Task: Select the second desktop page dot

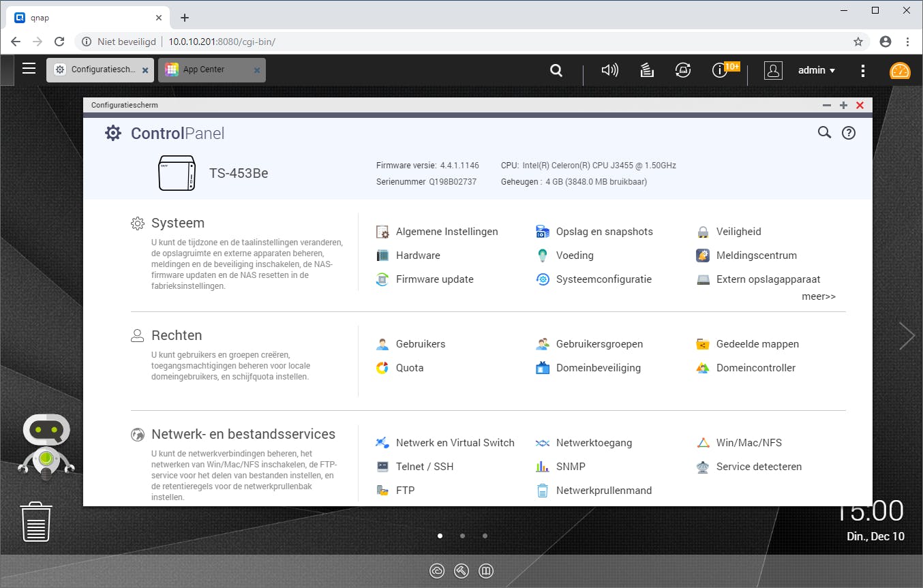Action: (x=462, y=536)
